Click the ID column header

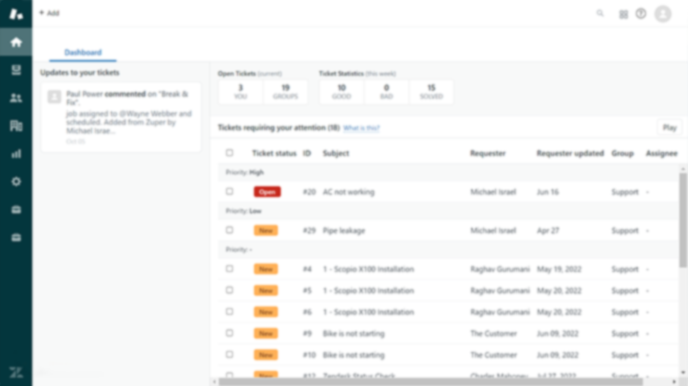point(307,153)
